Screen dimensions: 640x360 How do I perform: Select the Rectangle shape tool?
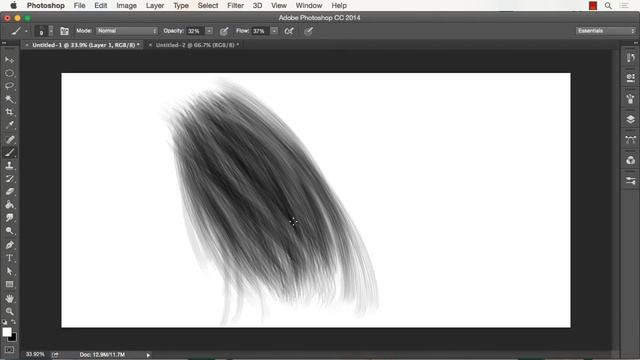(x=9, y=284)
